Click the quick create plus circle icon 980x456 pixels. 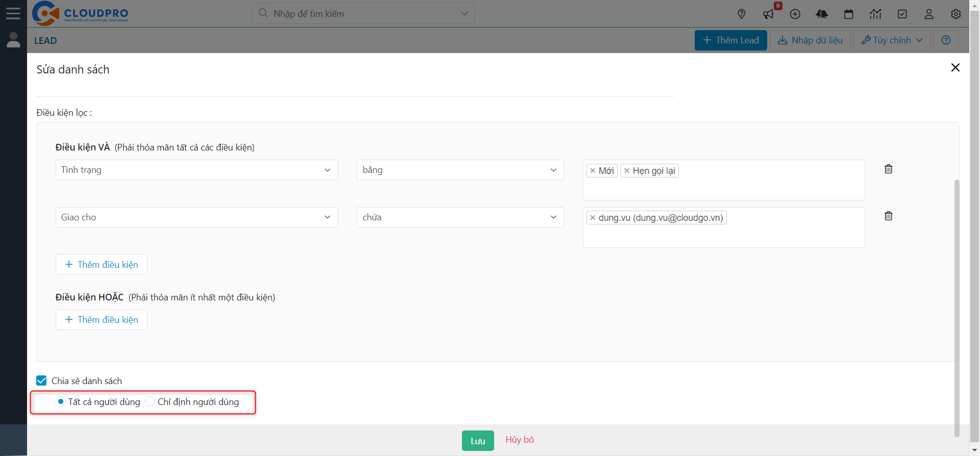pos(795,14)
